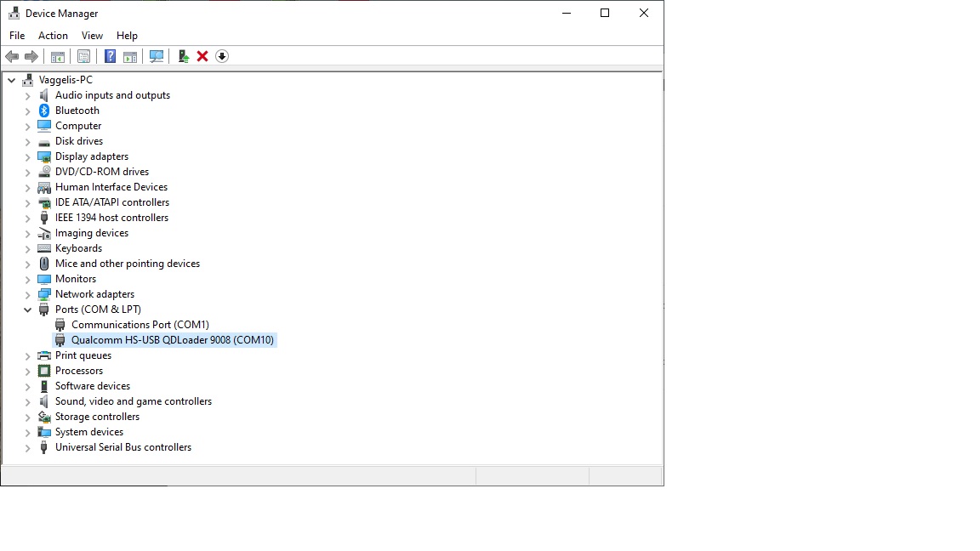This screenshot has width=980, height=551.
Task: Select the Software devices label
Action: click(93, 386)
